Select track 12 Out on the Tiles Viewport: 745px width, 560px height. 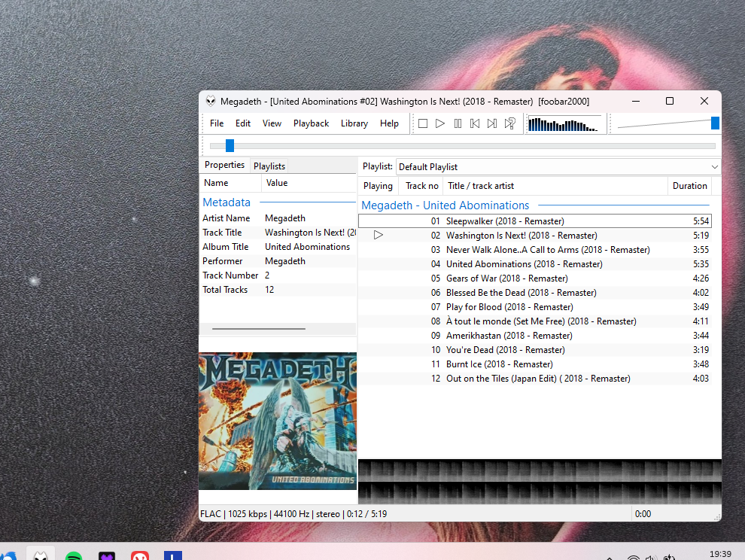pyautogui.click(x=535, y=379)
